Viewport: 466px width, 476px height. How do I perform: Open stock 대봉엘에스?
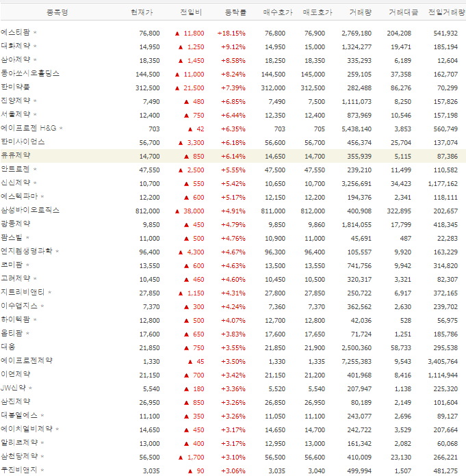(x=19, y=415)
